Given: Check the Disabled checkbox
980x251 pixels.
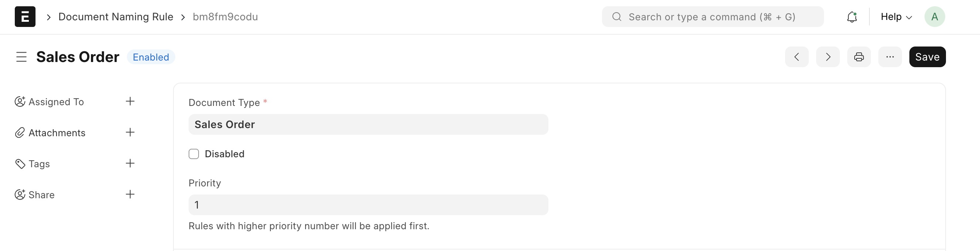Looking at the screenshot, I should pos(194,154).
